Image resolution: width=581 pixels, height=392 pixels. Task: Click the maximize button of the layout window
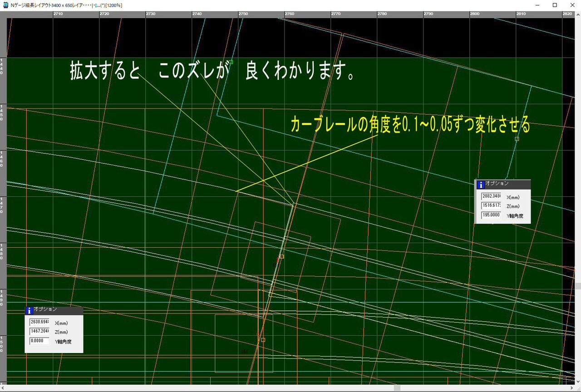tap(555, 5)
